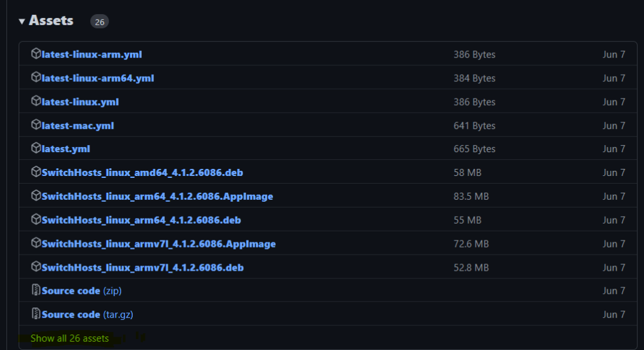
Task: Click package icon beside latest-linux-arm64.yml
Action: [x=35, y=77]
